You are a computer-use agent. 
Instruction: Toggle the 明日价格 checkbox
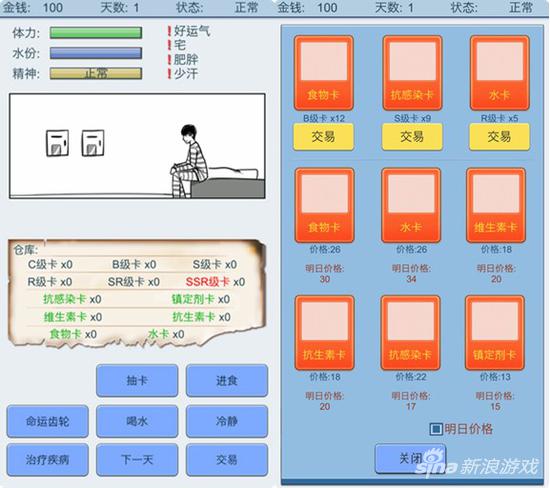[x=436, y=429]
